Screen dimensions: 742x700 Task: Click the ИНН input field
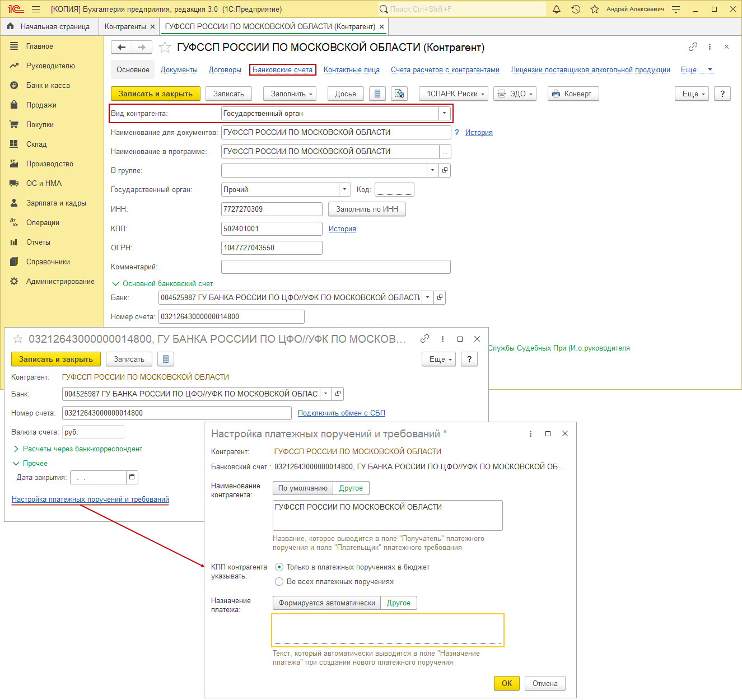coord(272,209)
